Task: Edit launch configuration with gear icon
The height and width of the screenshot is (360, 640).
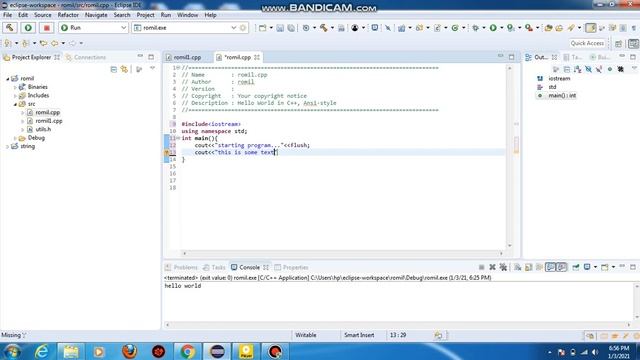Action: [243, 28]
